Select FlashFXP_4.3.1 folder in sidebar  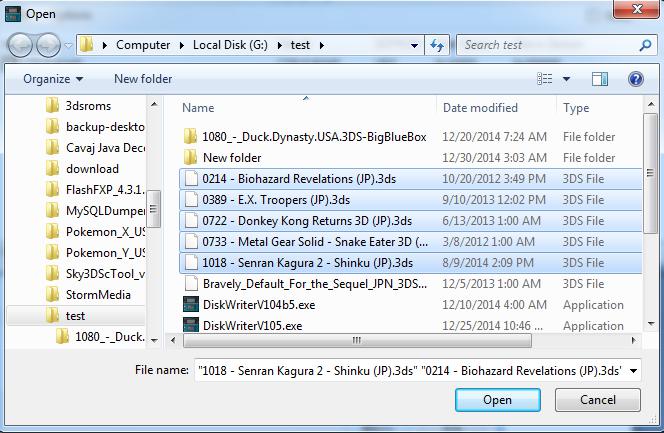[x=95, y=190]
